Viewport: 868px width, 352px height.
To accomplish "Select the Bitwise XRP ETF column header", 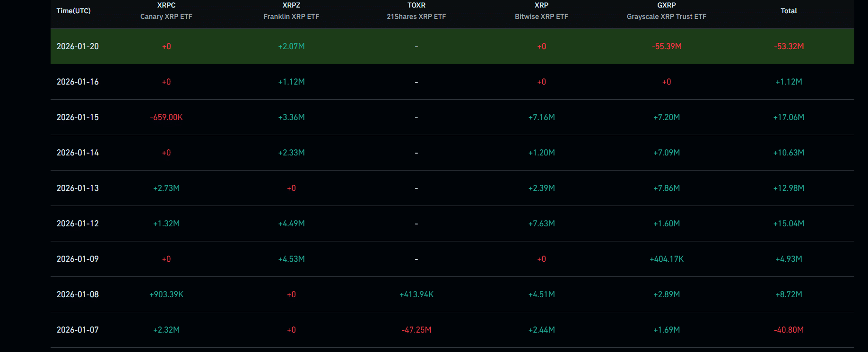I will tap(541, 11).
